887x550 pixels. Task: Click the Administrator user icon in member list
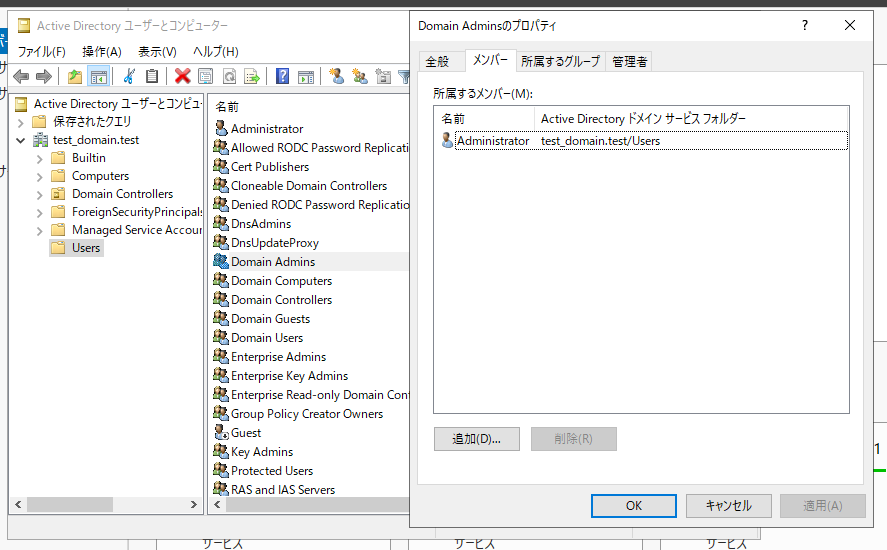[x=447, y=140]
